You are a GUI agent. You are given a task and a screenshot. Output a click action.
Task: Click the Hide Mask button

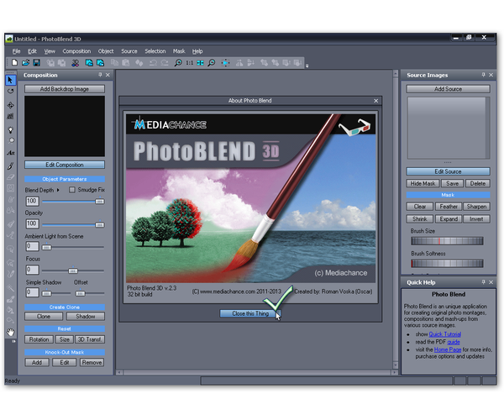tap(423, 183)
